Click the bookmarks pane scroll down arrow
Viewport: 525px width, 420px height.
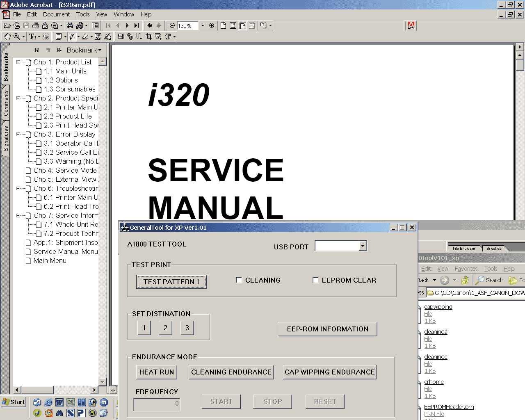[103, 382]
